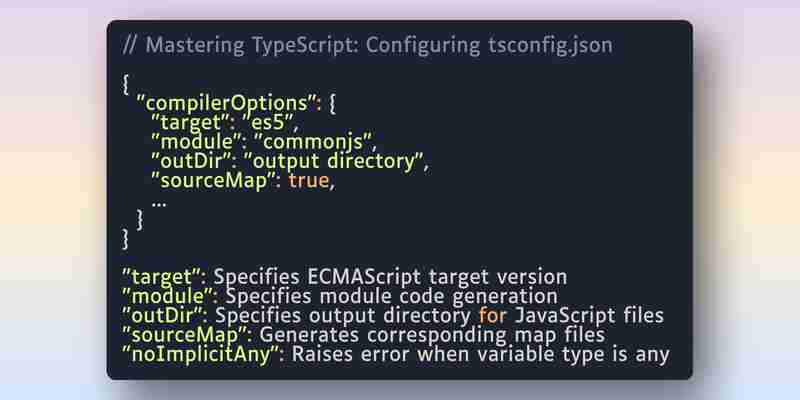This screenshot has height=400, width=800.
Task: Click the "compilerOptions" key
Action: tap(229, 104)
